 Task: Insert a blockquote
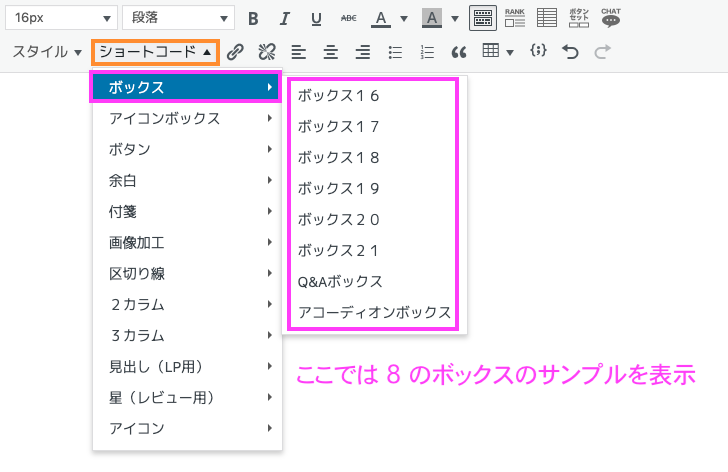(459, 52)
